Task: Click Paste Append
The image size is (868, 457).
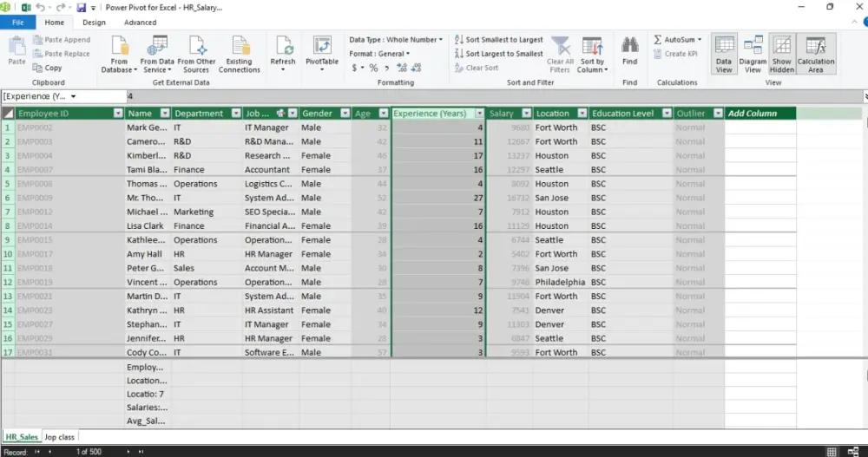Action: coord(62,40)
